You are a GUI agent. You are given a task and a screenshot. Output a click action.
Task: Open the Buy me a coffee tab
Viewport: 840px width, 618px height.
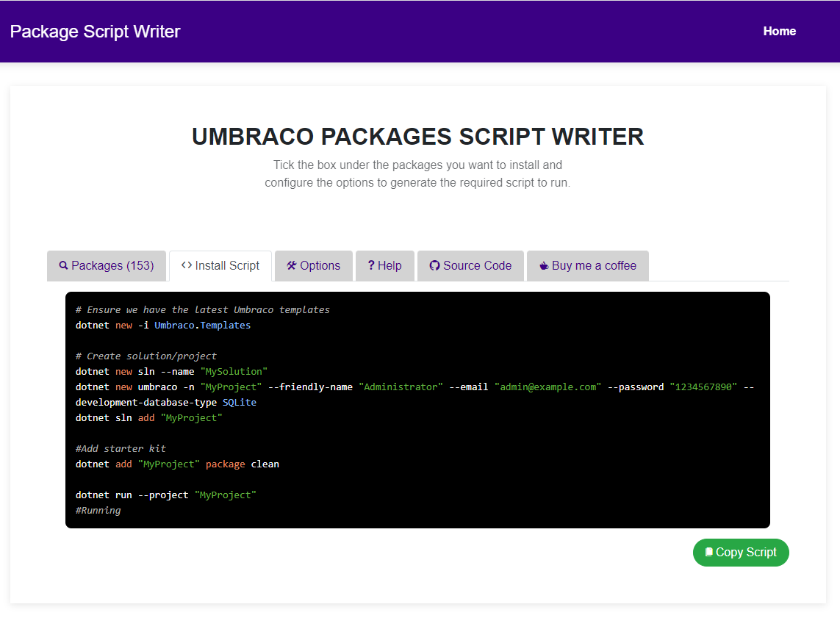(x=594, y=266)
